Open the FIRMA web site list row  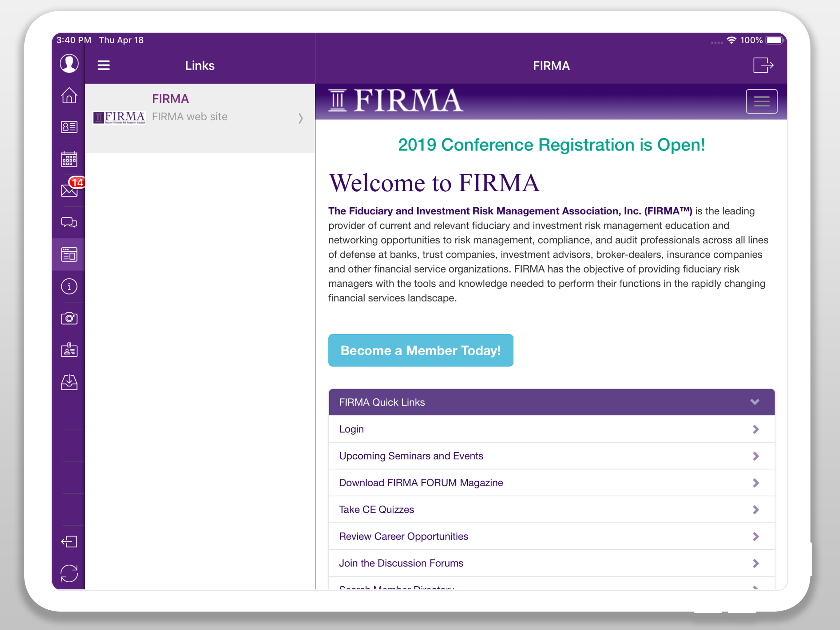tap(200, 118)
